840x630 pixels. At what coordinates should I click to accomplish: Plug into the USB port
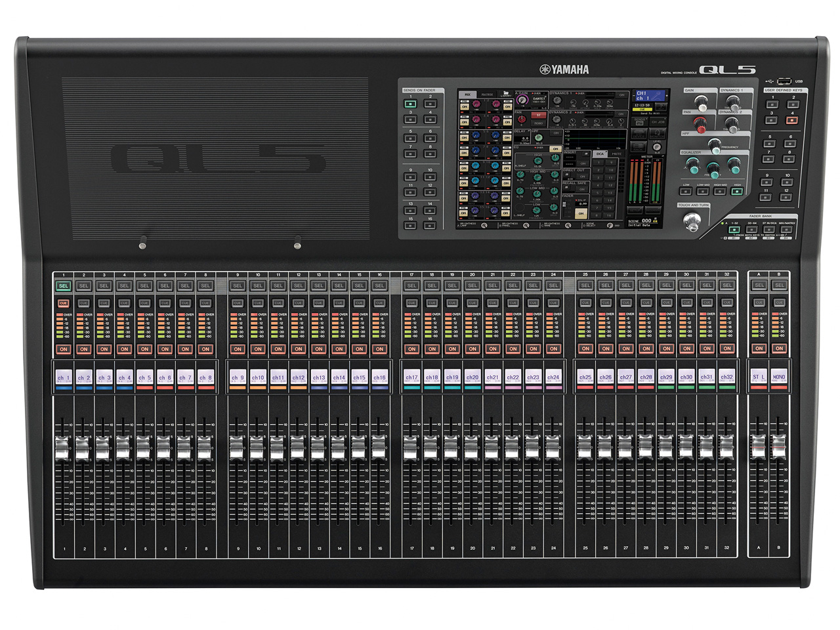click(784, 81)
